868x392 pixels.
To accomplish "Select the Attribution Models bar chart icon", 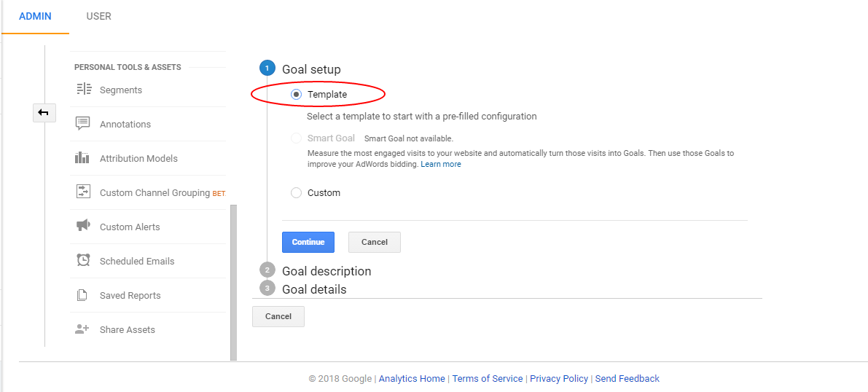I will point(82,158).
